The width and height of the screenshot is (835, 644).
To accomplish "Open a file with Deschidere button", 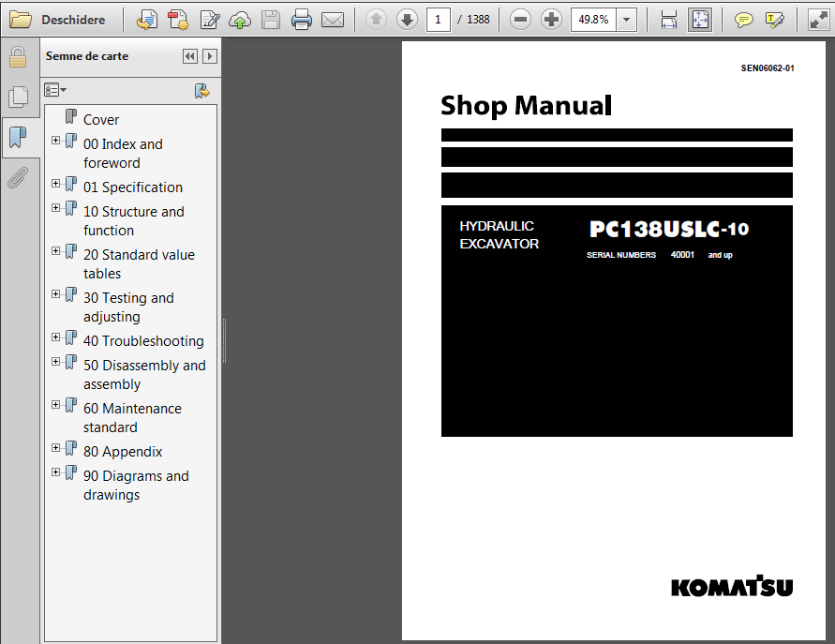I will (x=57, y=20).
